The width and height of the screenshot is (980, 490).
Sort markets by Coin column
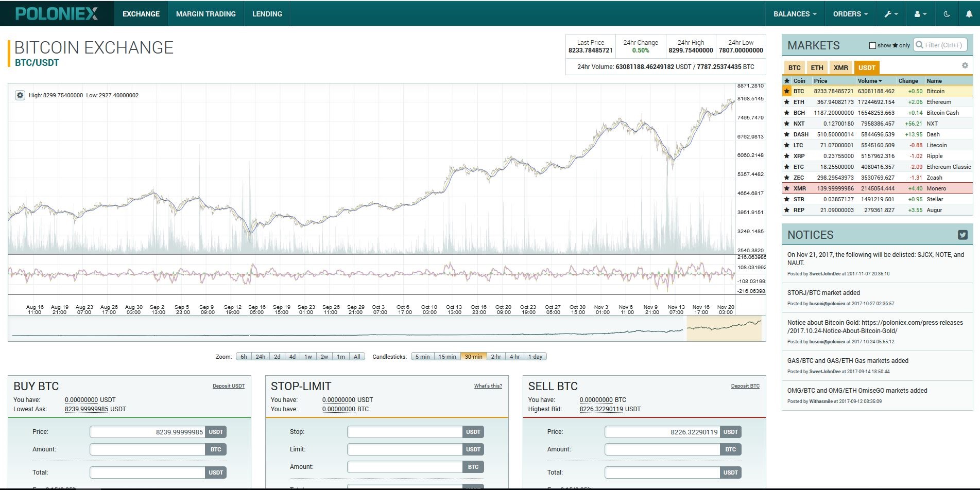coord(799,81)
